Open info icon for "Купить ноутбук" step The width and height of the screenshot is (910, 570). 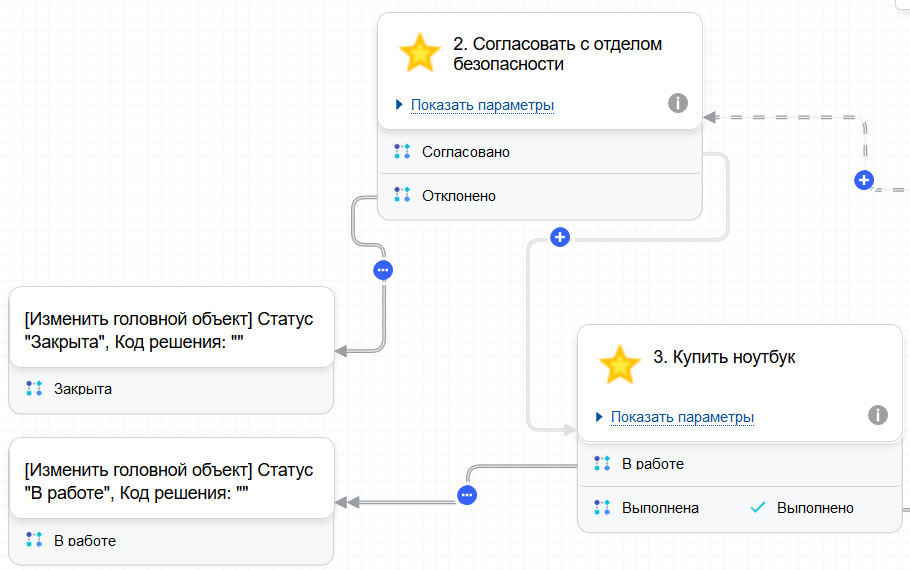(878, 415)
